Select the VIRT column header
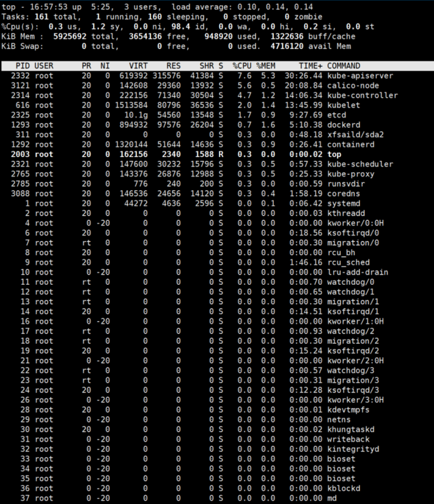This screenshot has width=434, height=504. coord(138,66)
